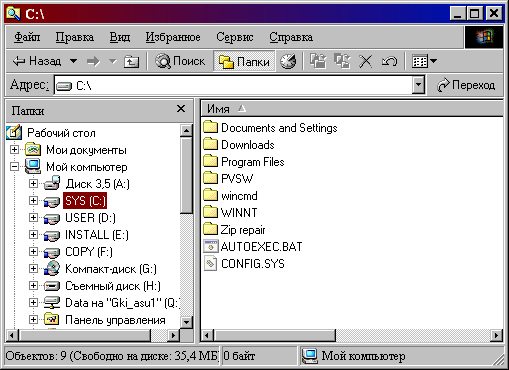Open the Views dropdown toolbar button
The width and height of the screenshot is (509, 370).
[x=424, y=61]
